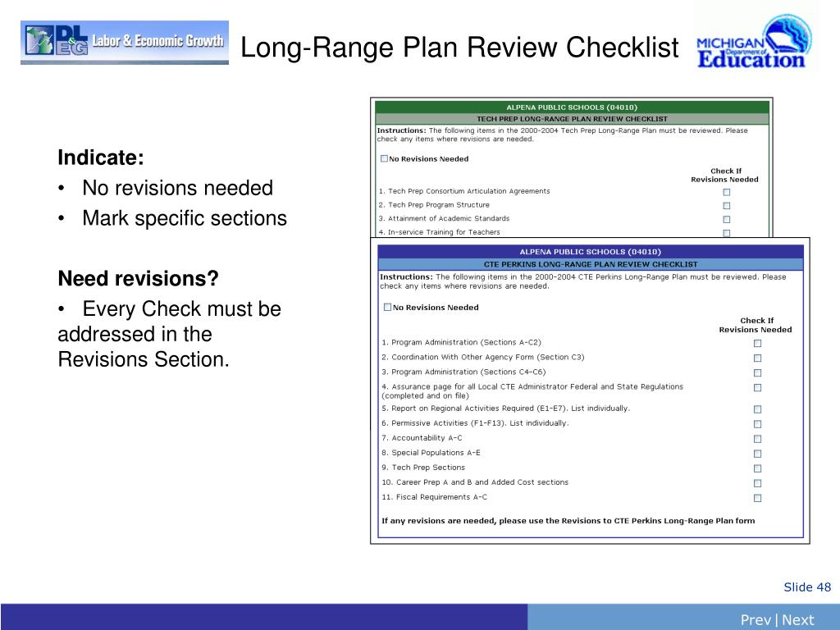Check revisions for Assurance page item 4
The width and height of the screenshot is (840, 630).
(757, 387)
